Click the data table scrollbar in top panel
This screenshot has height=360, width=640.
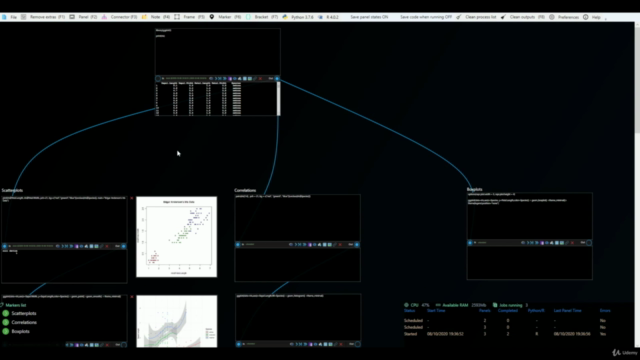(279, 98)
